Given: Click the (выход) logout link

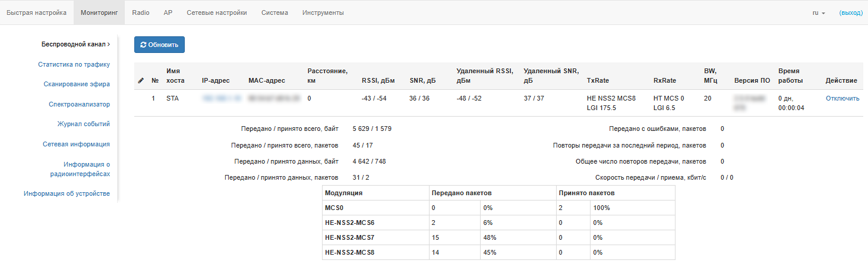Looking at the screenshot, I should 850,12.
